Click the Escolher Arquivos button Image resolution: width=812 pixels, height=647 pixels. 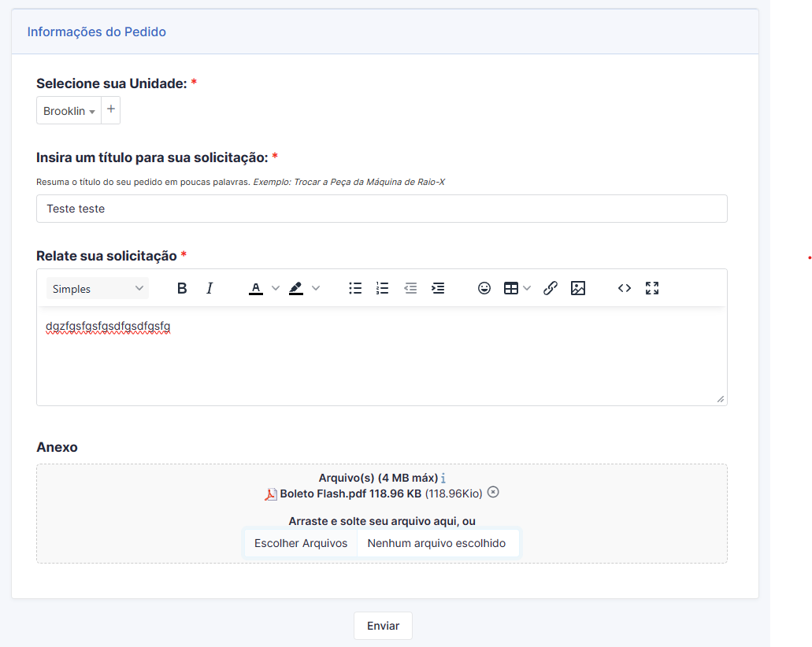(300, 542)
